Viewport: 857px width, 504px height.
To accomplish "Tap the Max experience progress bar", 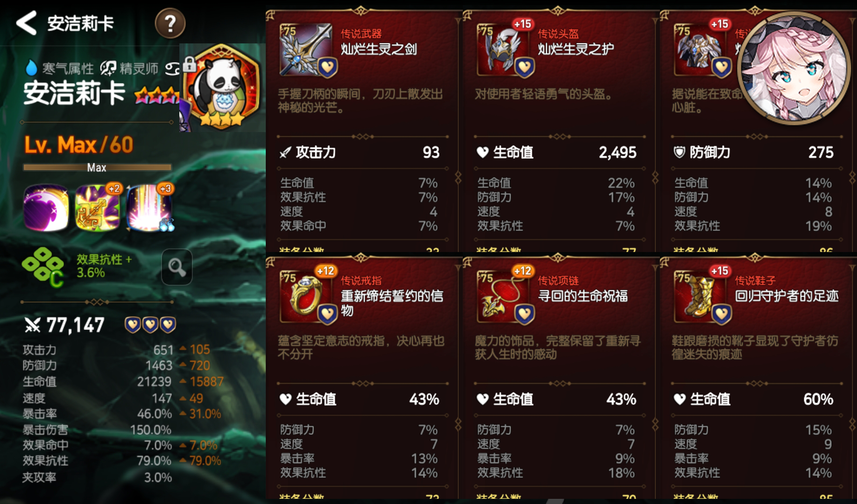I will 97,167.
